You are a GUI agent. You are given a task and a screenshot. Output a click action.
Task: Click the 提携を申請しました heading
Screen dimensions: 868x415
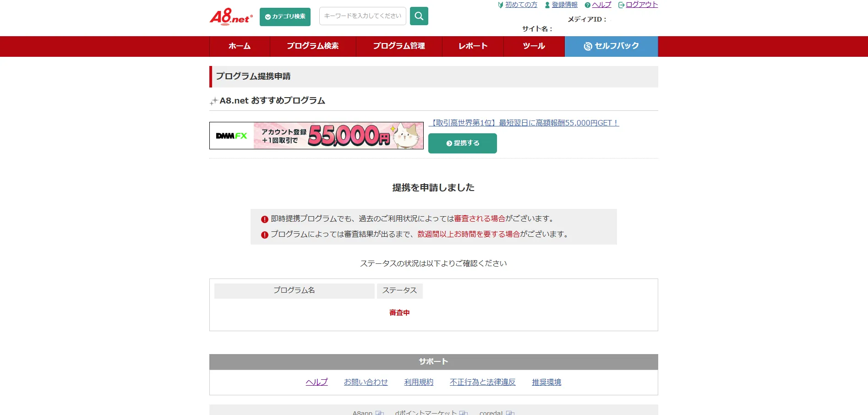[x=433, y=188]
